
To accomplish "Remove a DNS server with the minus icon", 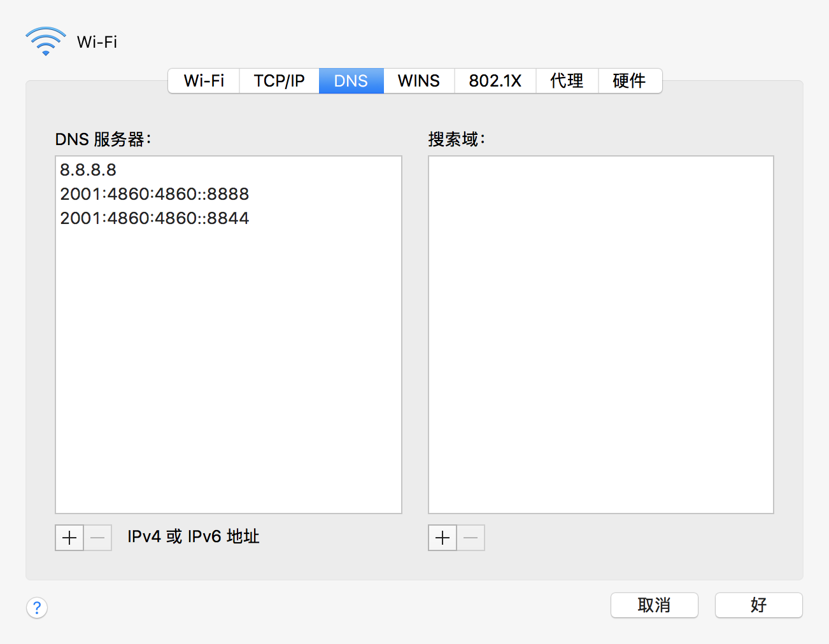I will (x=97, y=538).
